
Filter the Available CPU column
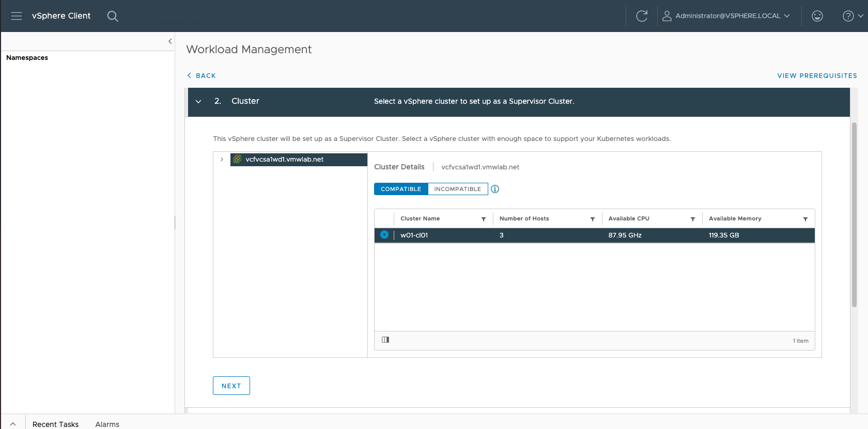(x=693, y=219)
